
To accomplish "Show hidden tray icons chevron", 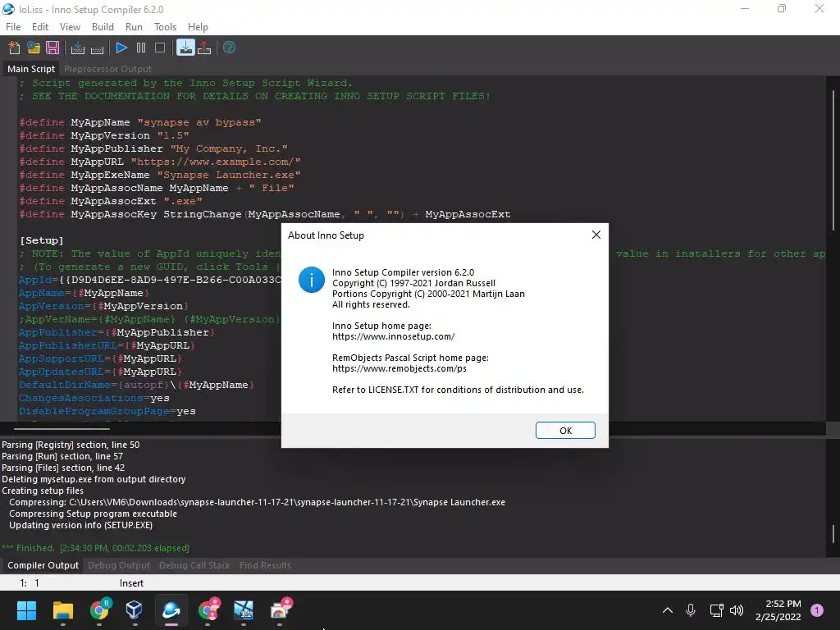I will pos(668,610).
